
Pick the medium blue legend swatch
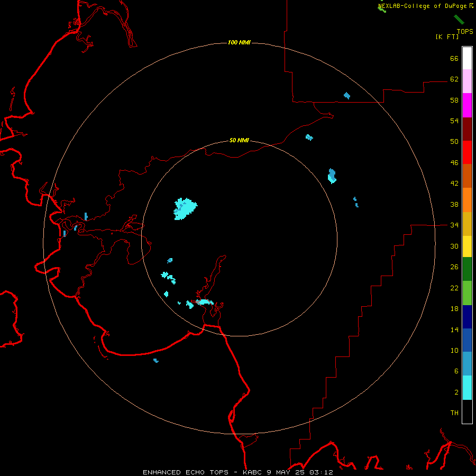tap(467, 340)
